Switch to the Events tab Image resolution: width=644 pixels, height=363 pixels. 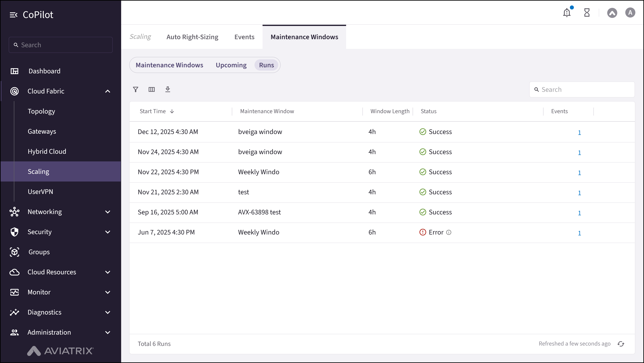[244, 37]
